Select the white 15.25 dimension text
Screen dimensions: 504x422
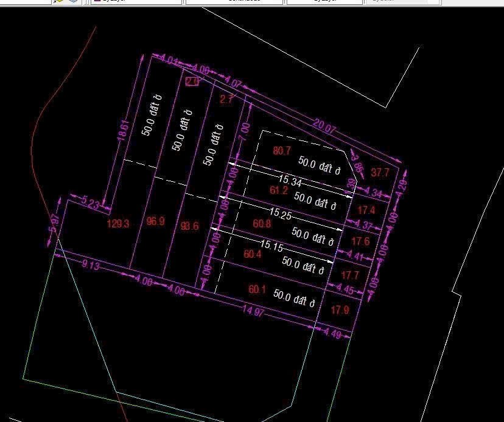click(280, 214)
